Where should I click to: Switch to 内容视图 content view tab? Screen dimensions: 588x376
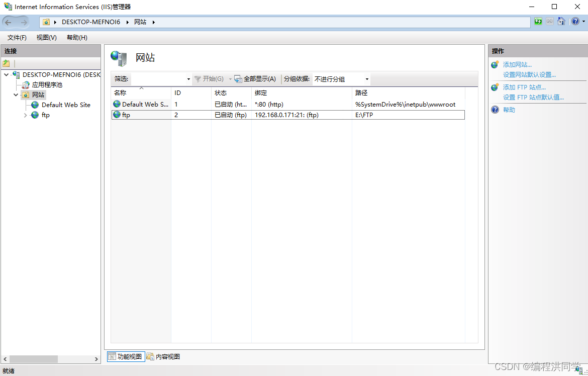[x=163, y=357]
